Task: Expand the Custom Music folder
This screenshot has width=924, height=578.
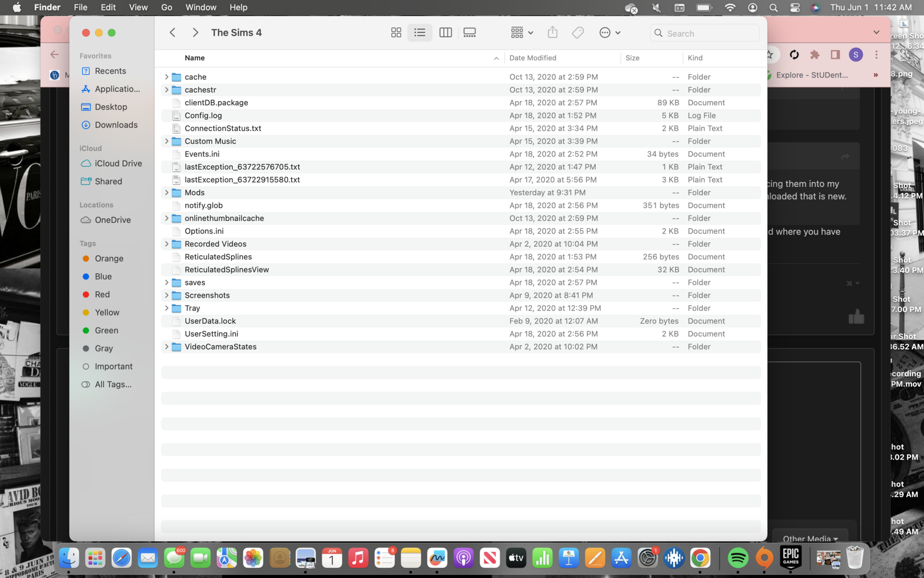Action: pos(167,141)
